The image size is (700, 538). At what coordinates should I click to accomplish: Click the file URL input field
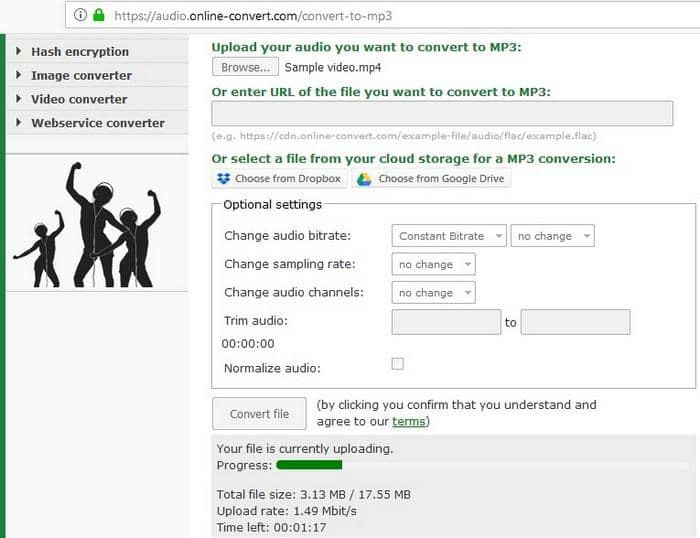pos(442,114)
